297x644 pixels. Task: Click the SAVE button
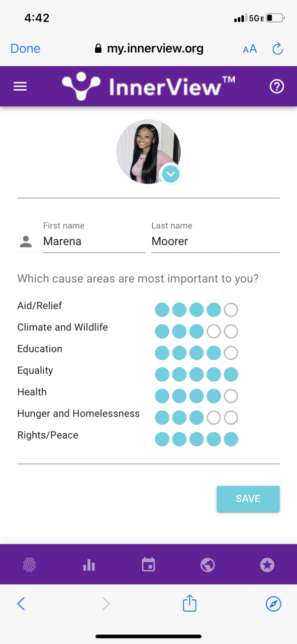point(248,499)
